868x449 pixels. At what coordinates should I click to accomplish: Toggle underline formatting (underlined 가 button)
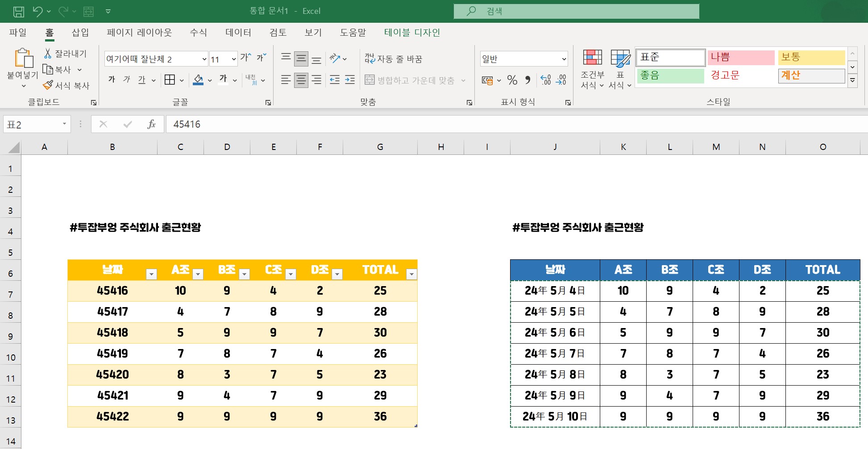pyautogui.click(x=142, y=80)
